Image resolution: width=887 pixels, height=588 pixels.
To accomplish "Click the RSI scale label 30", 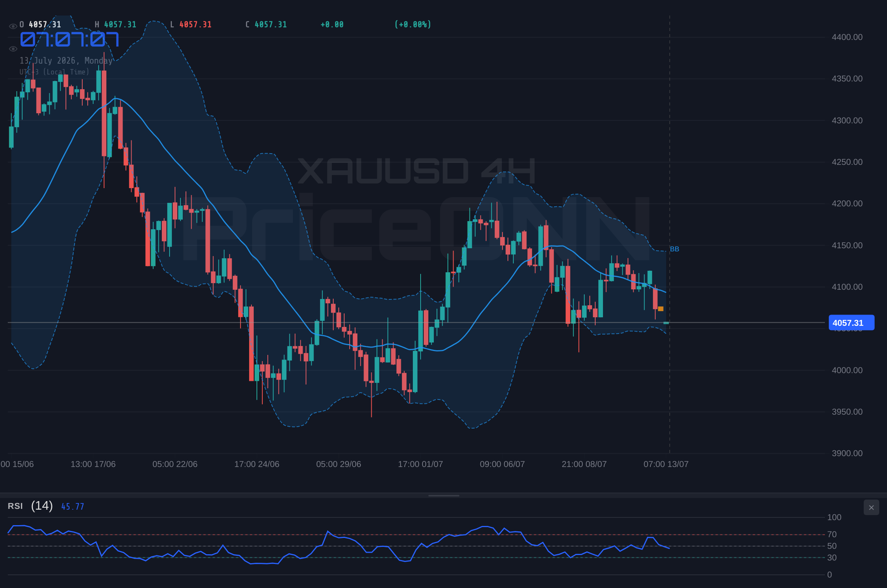I will coord(832,558).
